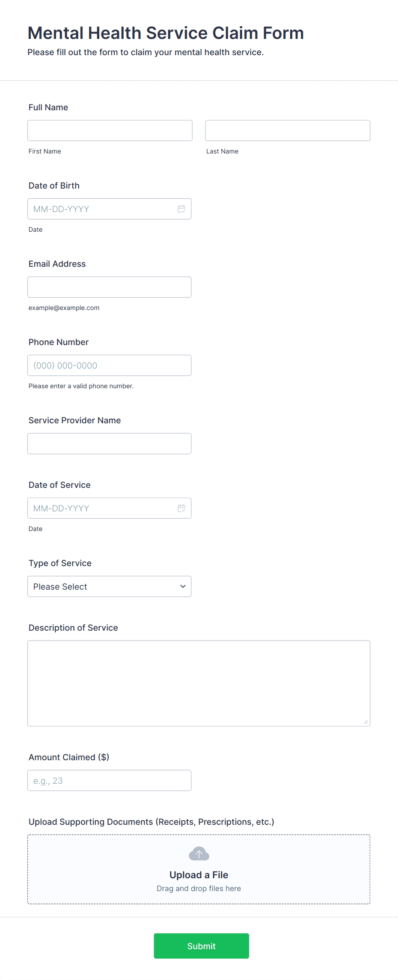This screenshot has width=398, height=980.
Task: Expand the Type of Service dropdown
Action: (110, 587)
